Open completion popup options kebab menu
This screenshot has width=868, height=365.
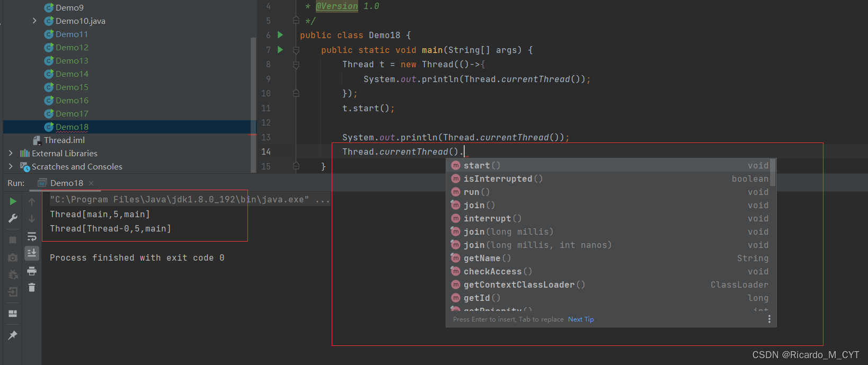tap(769, 319)
